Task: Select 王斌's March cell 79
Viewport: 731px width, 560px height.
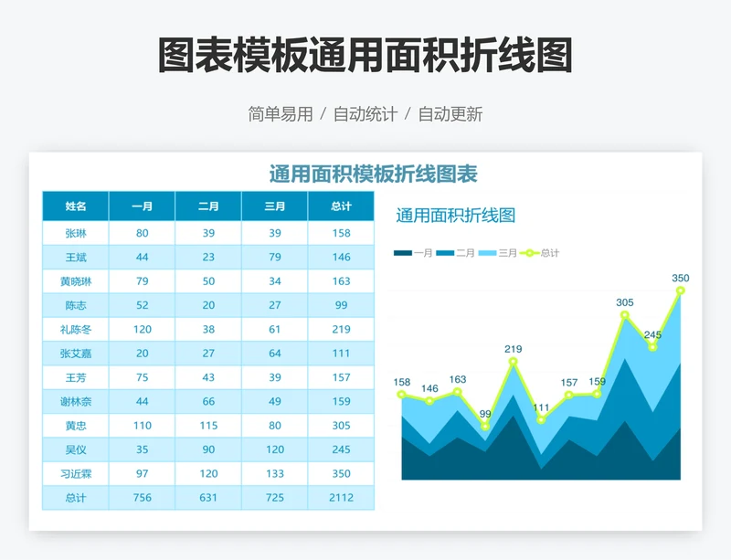Action: pyautogui.click(x=275, y=257)
